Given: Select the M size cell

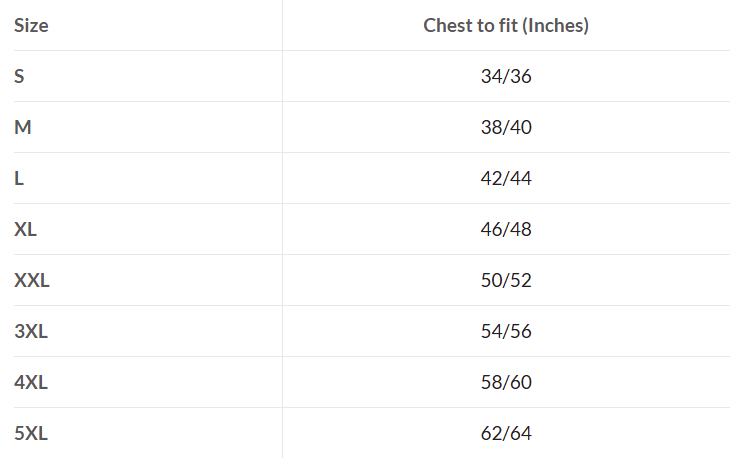Looking at the screenshot, I should pos(23,127).
